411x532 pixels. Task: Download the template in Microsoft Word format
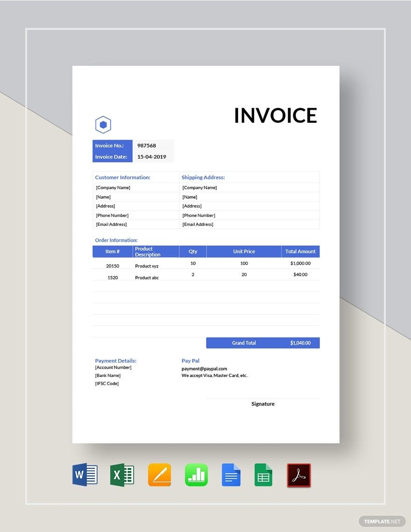[x=84, y=475]
